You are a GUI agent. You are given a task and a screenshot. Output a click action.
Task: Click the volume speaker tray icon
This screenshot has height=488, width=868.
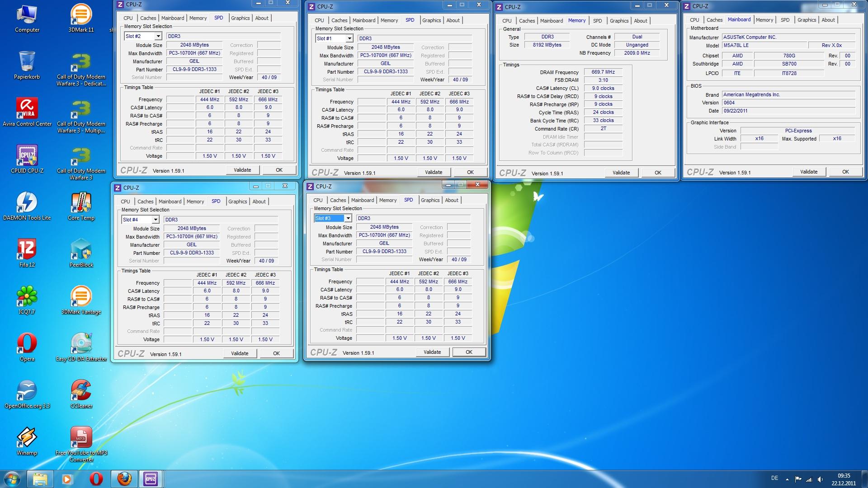click(820, 479)
